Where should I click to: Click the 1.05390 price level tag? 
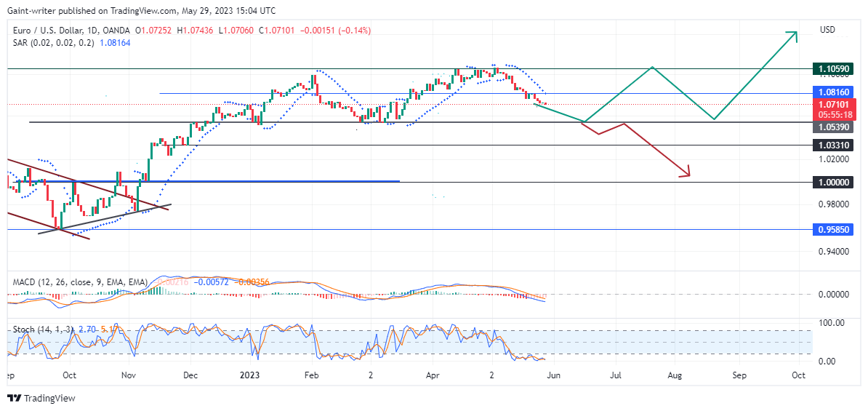[x=834, y=127]
